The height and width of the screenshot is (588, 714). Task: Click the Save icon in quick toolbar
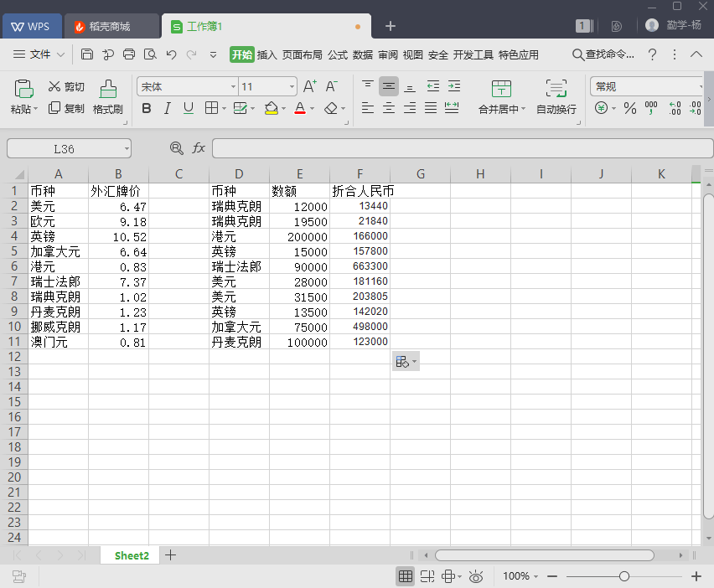point(87,54)
